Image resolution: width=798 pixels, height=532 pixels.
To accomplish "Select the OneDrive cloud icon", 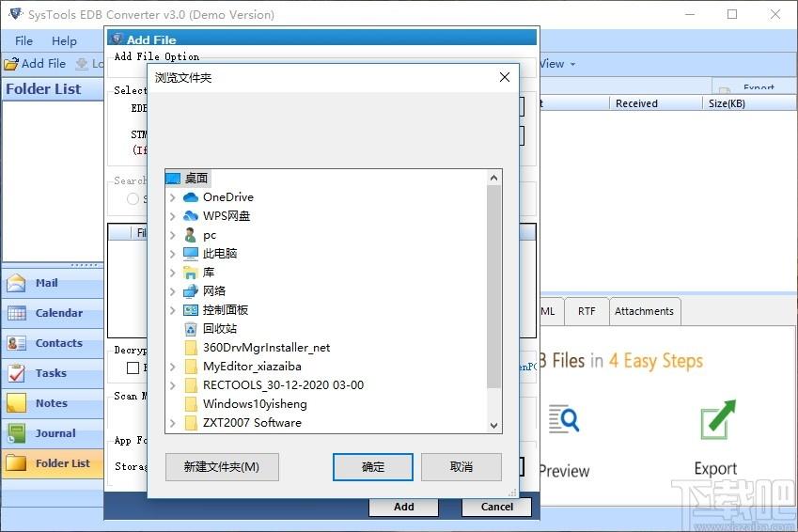I will [191, 197].
